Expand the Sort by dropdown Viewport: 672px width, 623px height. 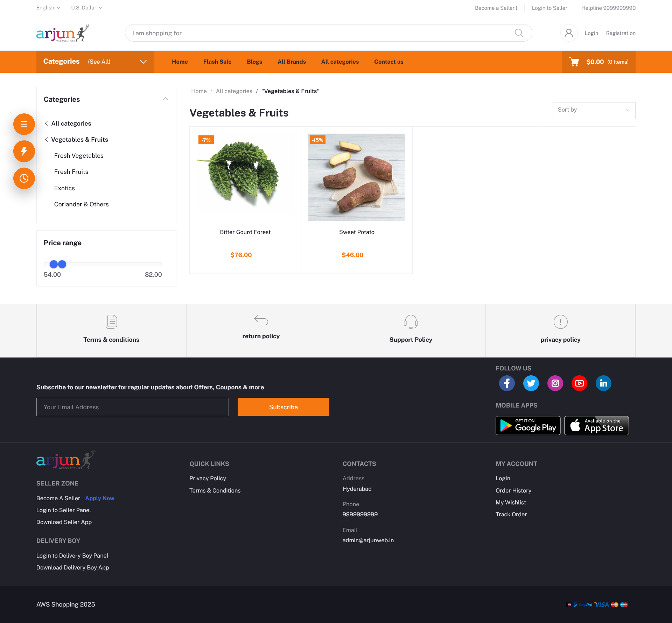pyautogui.click(x=594, y=111)
